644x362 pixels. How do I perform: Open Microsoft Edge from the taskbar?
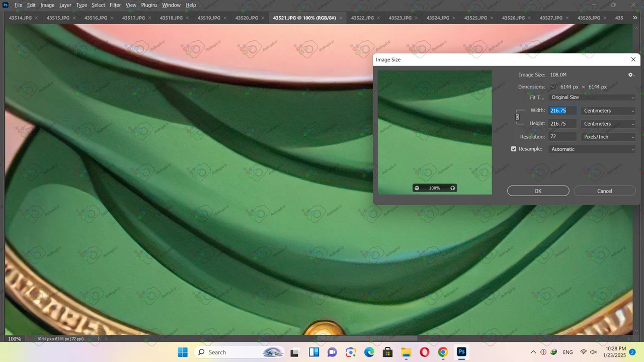pos(369,352)
